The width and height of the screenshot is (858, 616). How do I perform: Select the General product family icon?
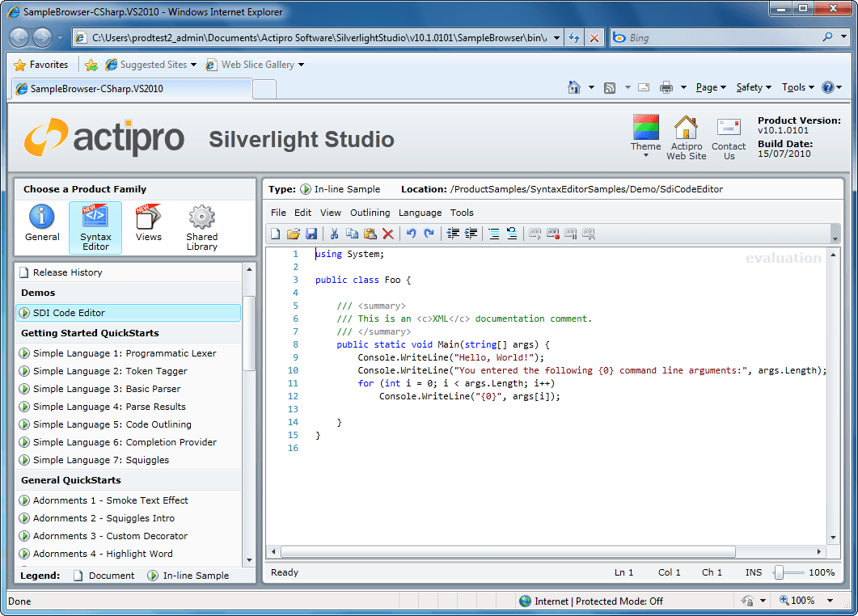(42, 222)
